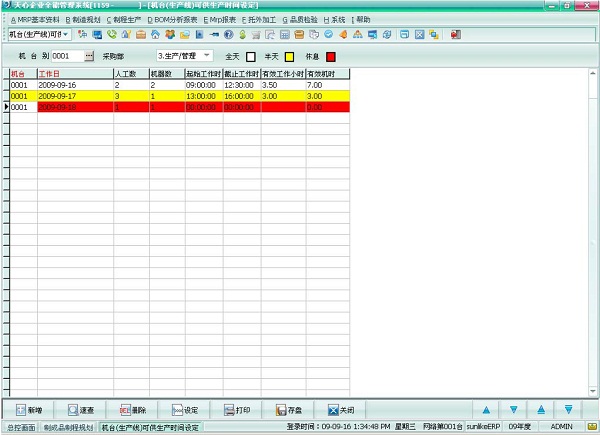Viewport: 600px width, 435px height.
Task: Click the 机台别 input field
Action: click(x=66, y=55)
